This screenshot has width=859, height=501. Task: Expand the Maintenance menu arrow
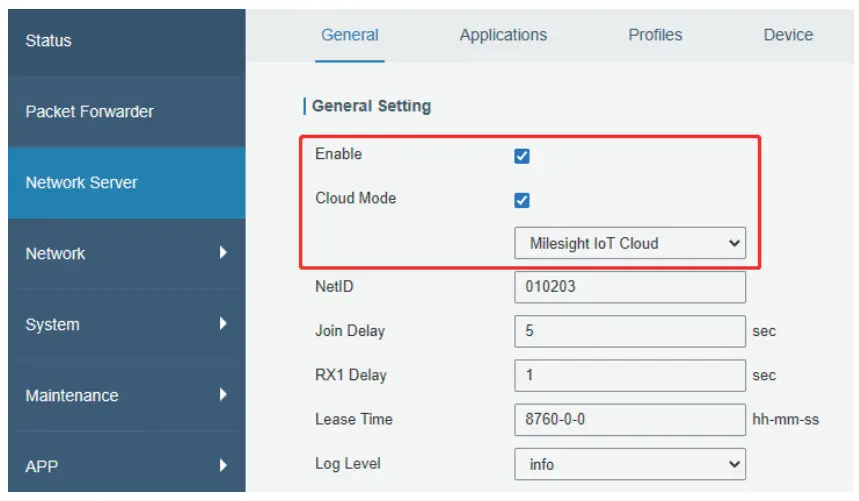point(223,395)
